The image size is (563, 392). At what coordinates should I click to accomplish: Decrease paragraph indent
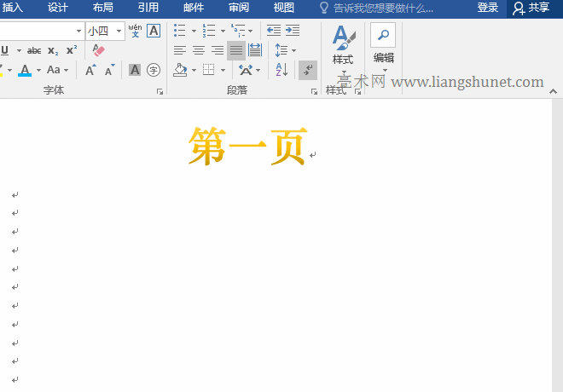[x=274, y=31]
